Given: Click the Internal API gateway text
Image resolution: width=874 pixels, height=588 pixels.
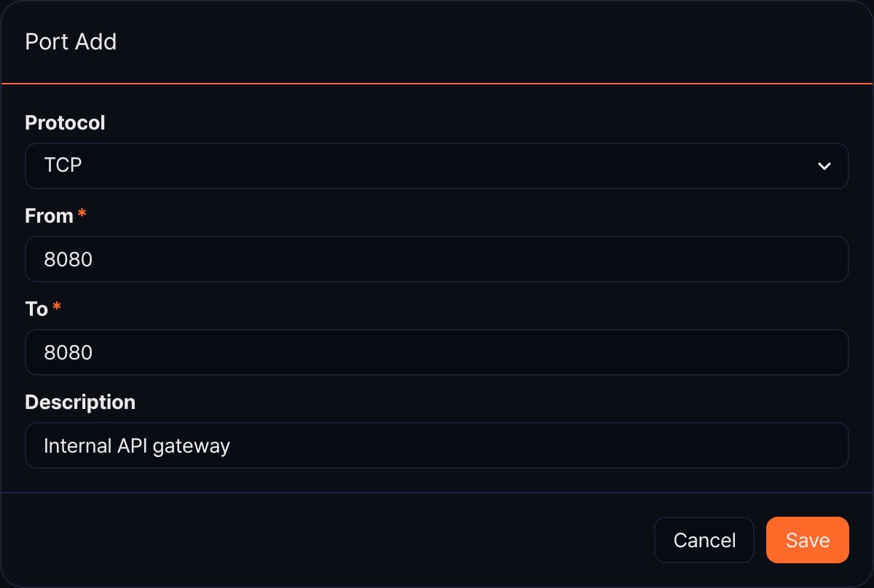Looking at the screenshot, I should click(x=137, y=445).
